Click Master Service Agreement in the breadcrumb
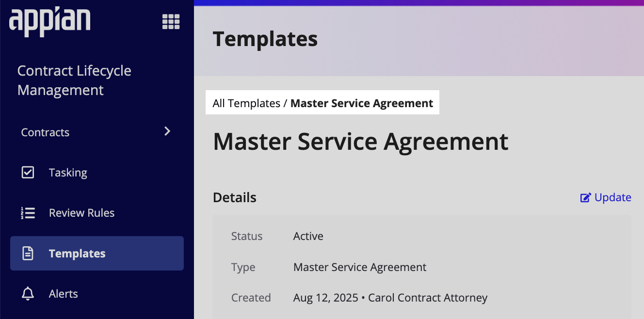The image size is (644, 319). click(x=362, y=103)
